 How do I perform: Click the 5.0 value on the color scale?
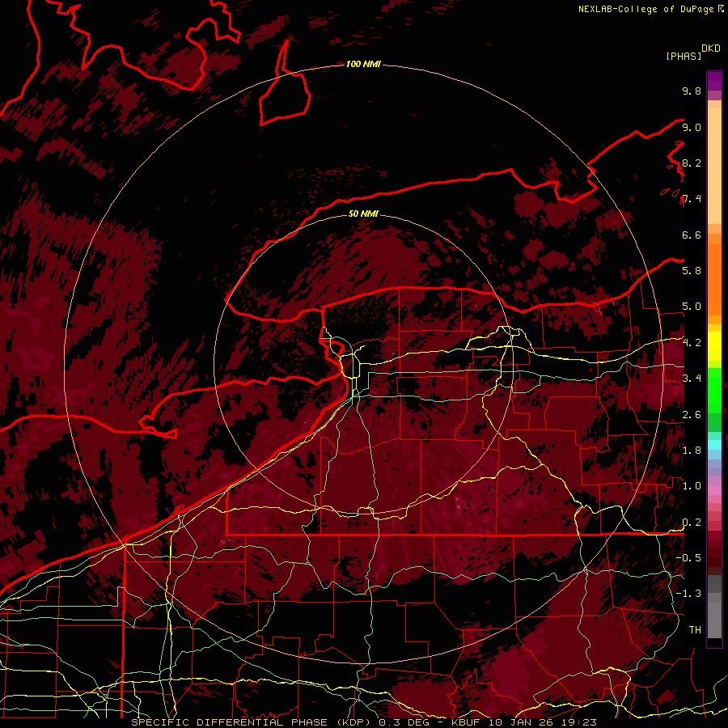pos(692,307)
